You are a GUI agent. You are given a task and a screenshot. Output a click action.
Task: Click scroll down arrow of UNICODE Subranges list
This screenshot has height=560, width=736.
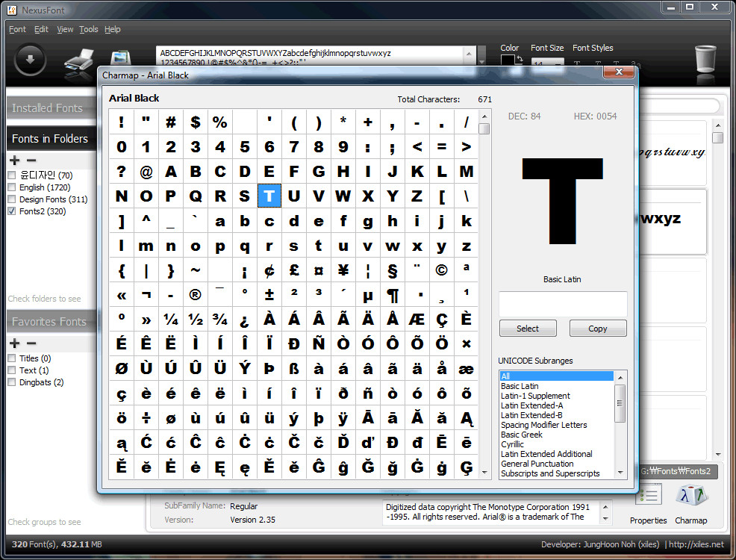[620, 473]
